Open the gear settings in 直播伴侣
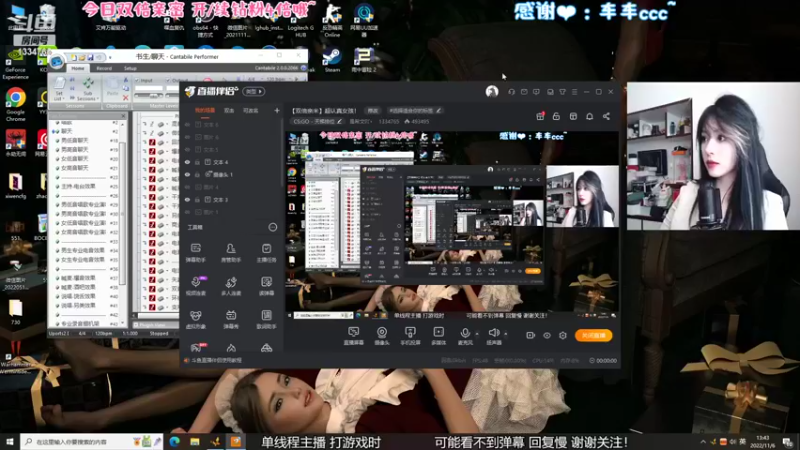Image resolution: width=800 pixels, height=450 pixels. click(563, 336)
